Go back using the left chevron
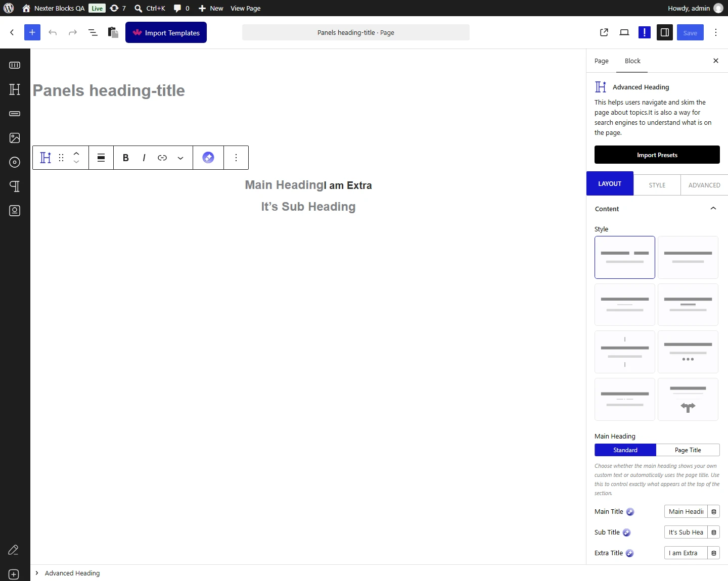728x581 pixels. pyautogui.click(x=12, y=32)
